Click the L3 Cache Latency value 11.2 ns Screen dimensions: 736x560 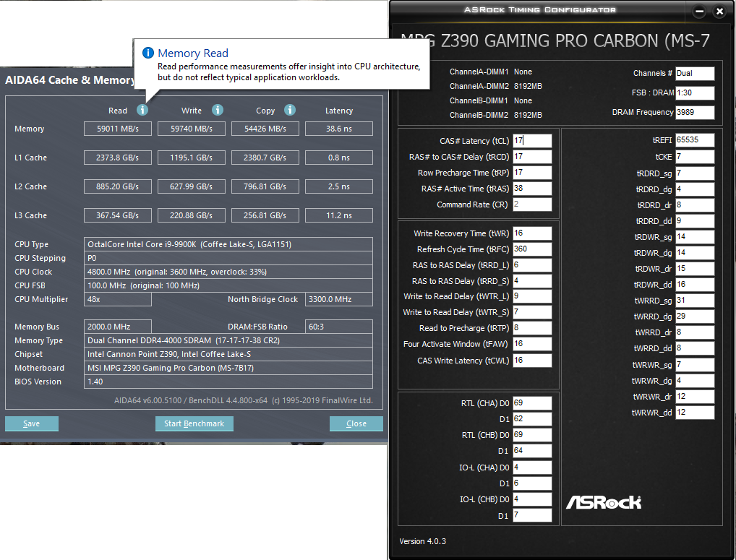click(x=339, y=215)
